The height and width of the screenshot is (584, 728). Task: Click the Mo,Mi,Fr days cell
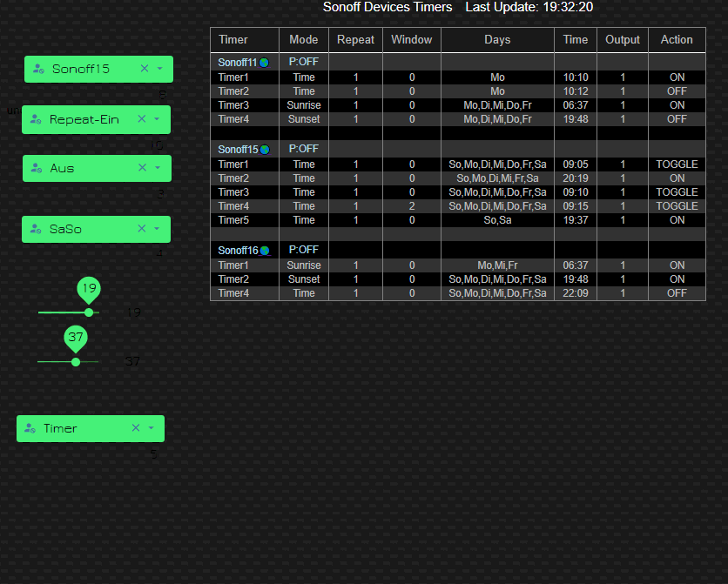497,265
